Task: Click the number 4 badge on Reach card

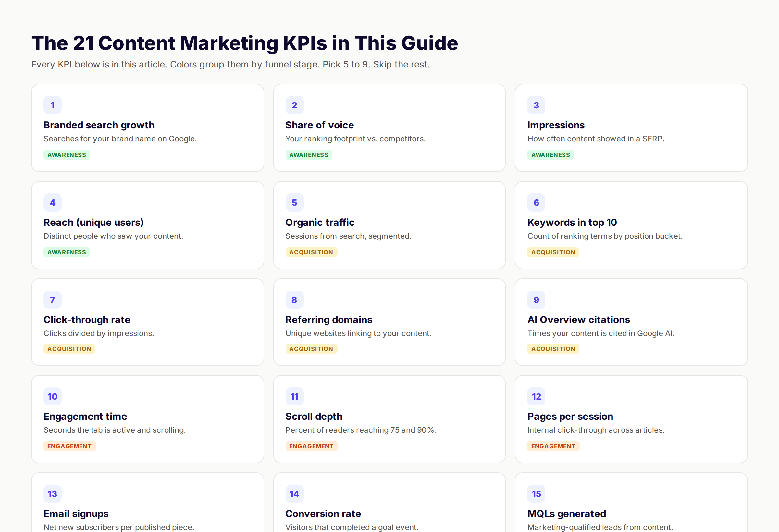Action: point(53,202)
